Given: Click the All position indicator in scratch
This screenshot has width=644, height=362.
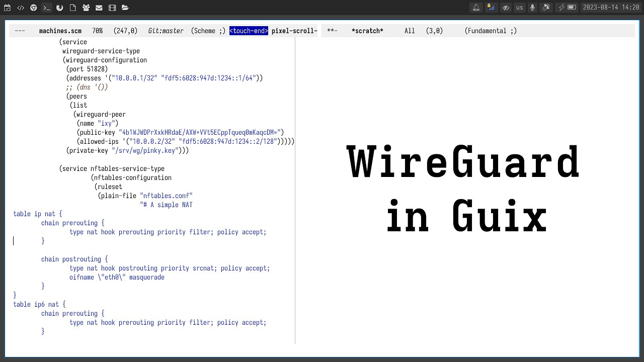Looking at the screenshot, I should (x=410, y=31).
